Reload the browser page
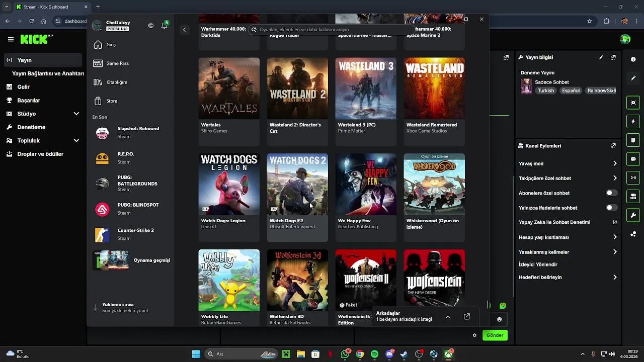The height and width of the screenshot is (362, 644). point(31,21)
